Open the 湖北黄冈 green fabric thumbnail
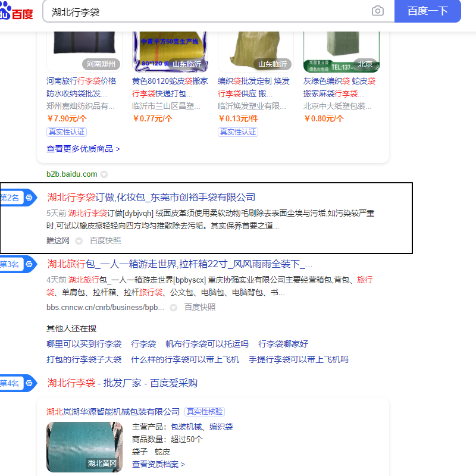The width and height of the screenshot is (476, 476). click(x=84, y=447)
